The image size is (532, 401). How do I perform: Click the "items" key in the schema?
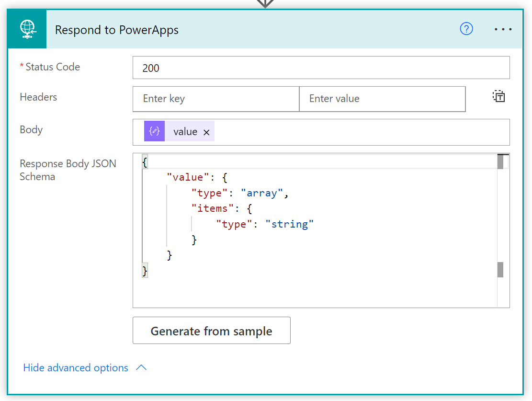(213, 208)
